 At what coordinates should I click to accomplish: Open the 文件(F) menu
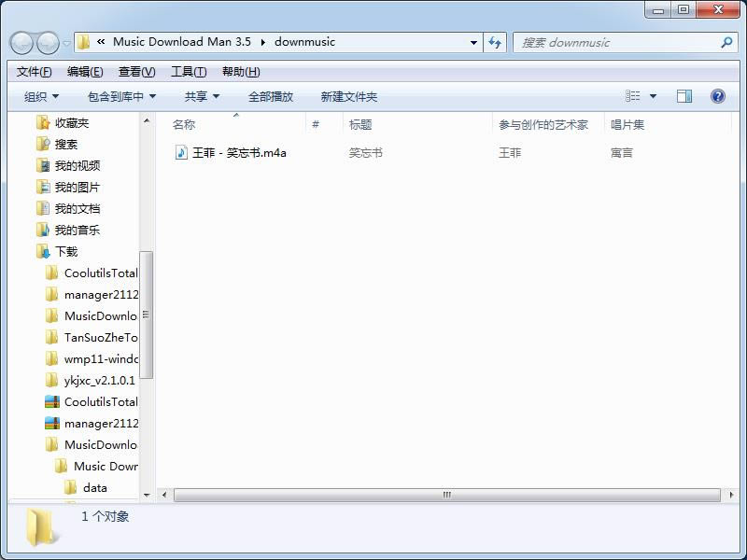(34, 72)
